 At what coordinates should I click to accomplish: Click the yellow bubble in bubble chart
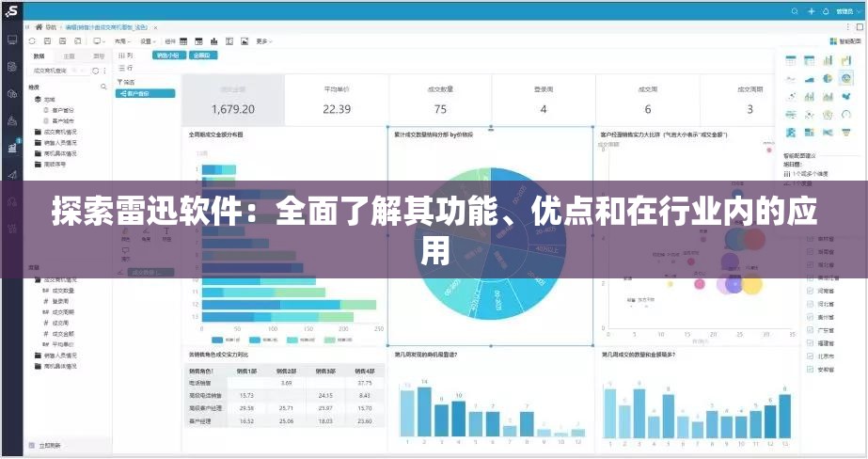click(751, 283)
